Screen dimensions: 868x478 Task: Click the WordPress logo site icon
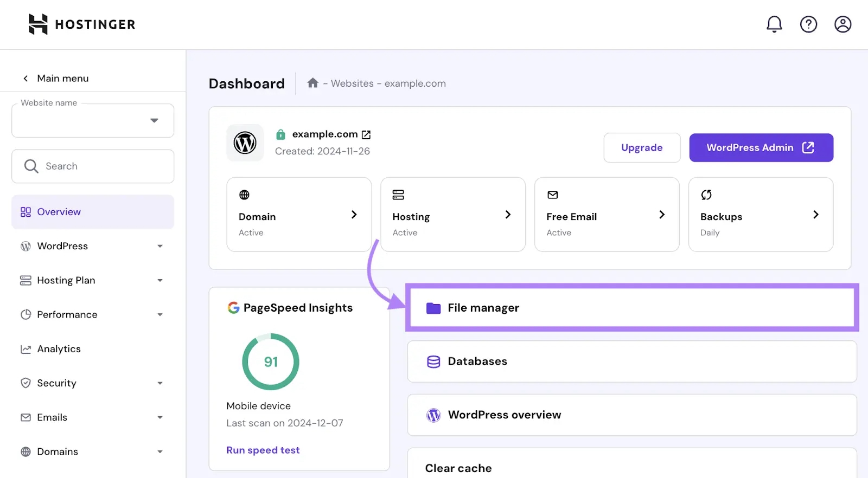pyautogui.click(x=245, y=143)
